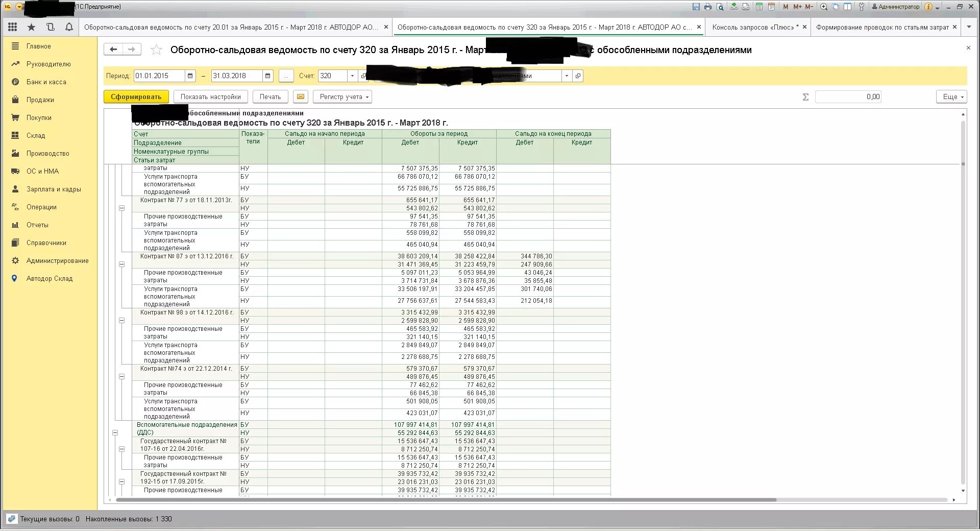This screenshot has width=980, height=531.
Task: Open notifications bell icon
Action: (69, 27)
